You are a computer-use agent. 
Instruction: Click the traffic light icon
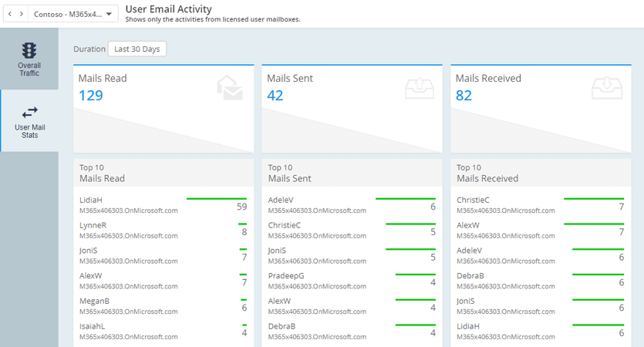click(29, 50)
